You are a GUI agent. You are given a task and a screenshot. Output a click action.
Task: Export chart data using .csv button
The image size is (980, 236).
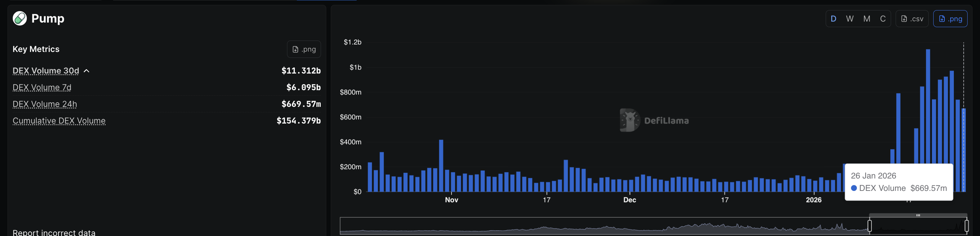(912, 19)
